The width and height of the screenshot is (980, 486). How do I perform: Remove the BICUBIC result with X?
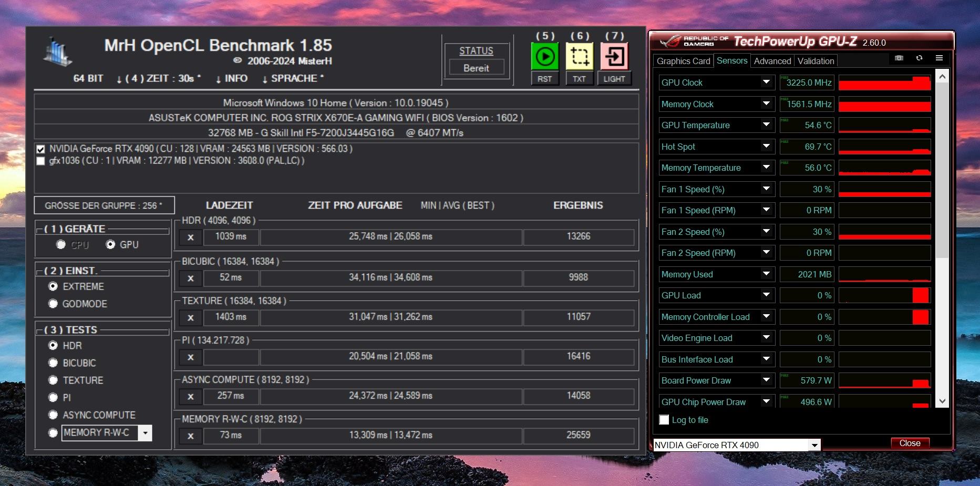(191, 278)
